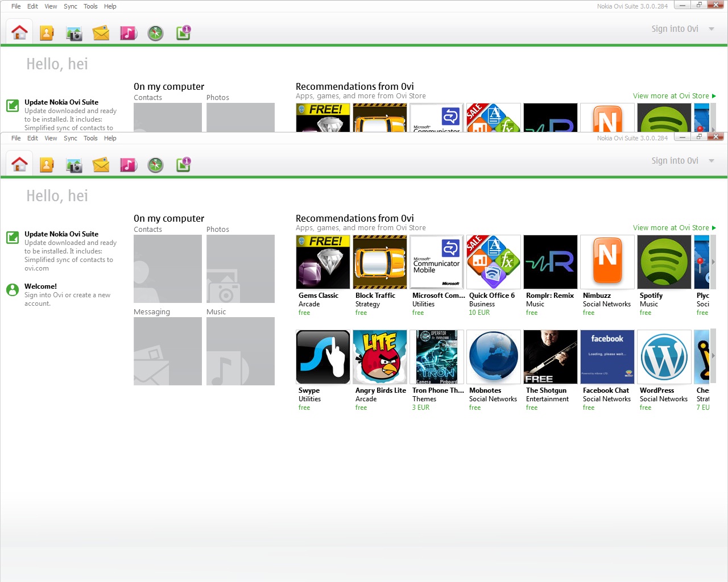
Task: Open Sync menu in the back window
Action: (x=71, y=6)
